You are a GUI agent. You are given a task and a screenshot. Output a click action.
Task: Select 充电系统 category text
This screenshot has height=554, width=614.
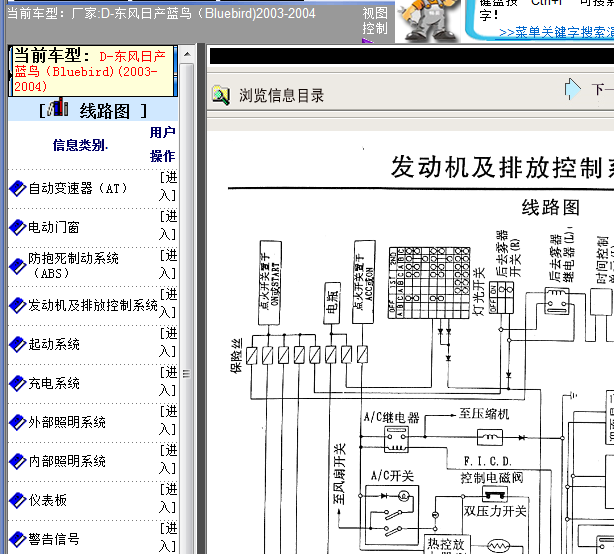[x=54, y=384]
